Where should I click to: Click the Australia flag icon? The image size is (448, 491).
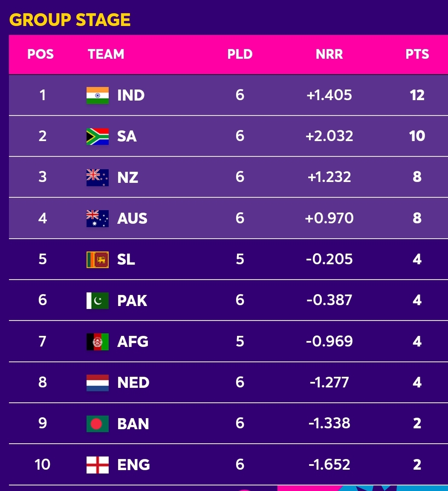pos(97,218)
